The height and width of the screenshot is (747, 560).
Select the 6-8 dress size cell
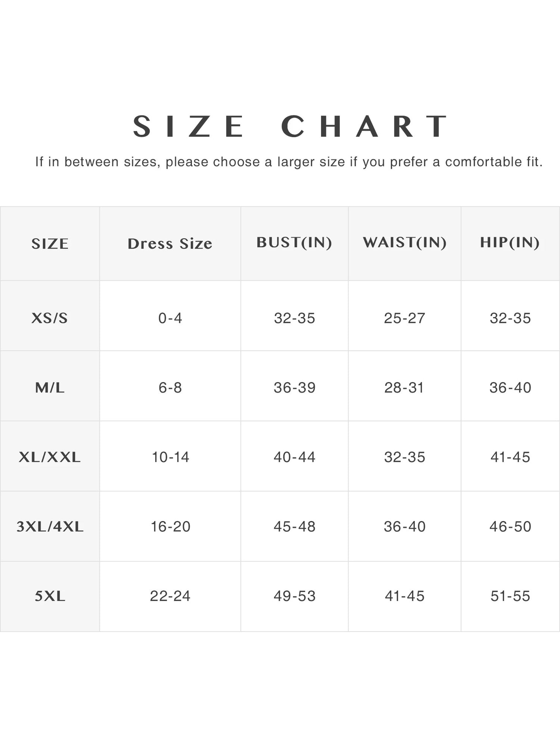coord(170,388)
